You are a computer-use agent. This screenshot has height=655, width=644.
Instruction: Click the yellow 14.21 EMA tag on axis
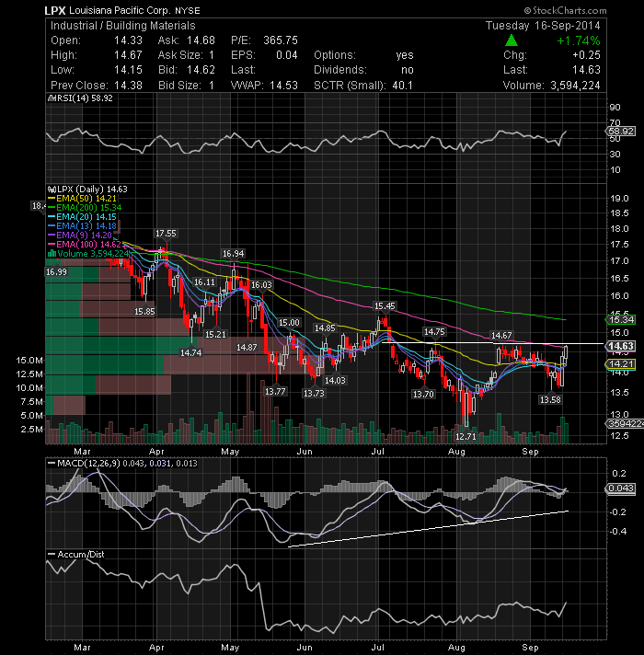[621, 364]
